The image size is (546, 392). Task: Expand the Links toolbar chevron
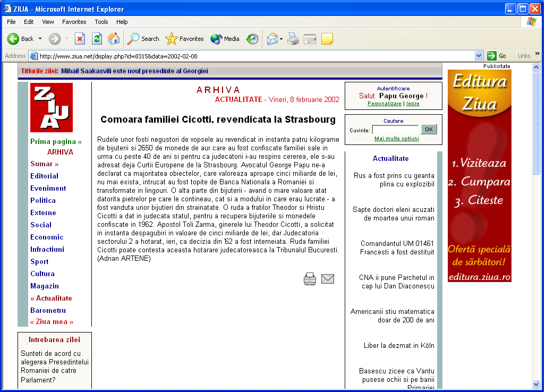[538, 54]
